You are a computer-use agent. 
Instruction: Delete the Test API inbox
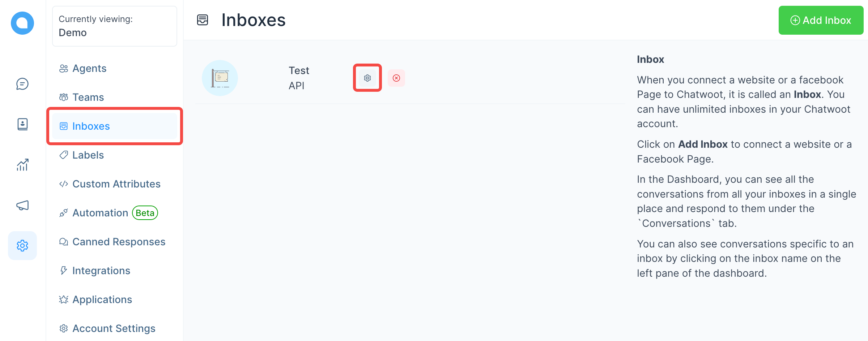tap(396, 78)
